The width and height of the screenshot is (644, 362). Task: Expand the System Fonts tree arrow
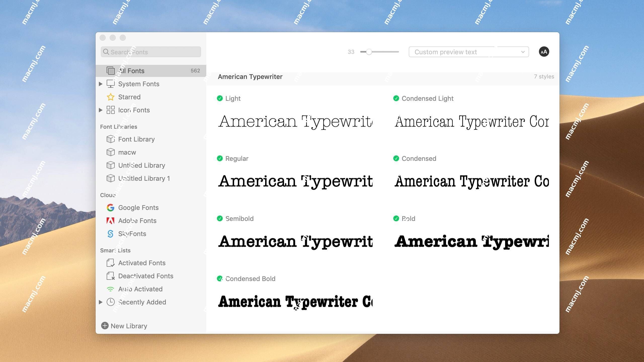coord(101,84)
